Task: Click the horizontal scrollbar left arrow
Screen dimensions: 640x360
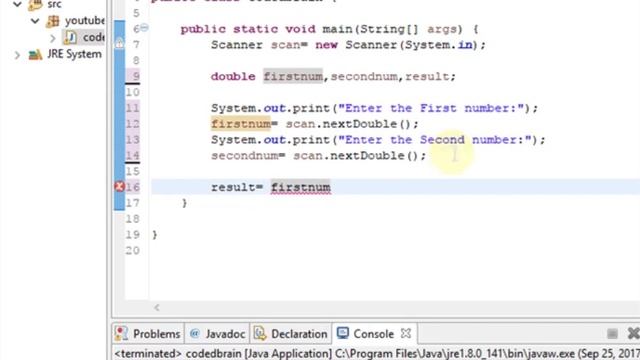Action: (157, 307)
